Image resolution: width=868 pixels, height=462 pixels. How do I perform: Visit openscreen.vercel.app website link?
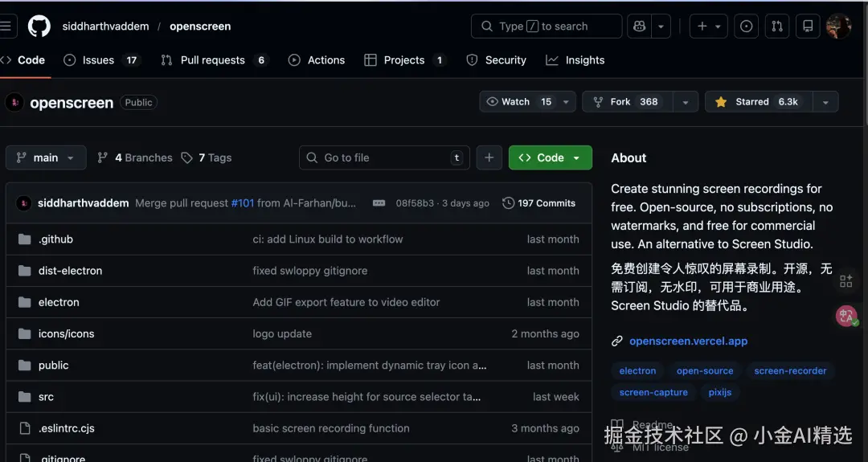pos(688,341)
